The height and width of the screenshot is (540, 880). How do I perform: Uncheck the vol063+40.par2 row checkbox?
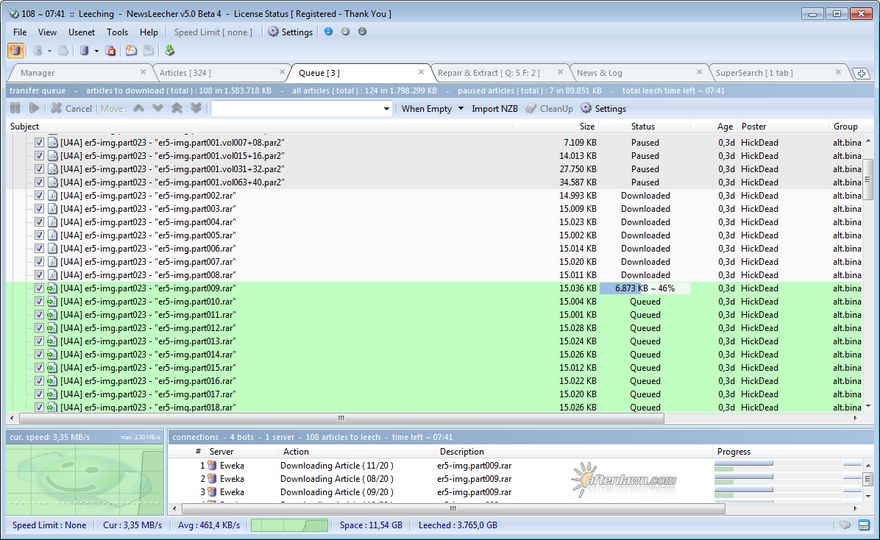click(x=39, y=182)
